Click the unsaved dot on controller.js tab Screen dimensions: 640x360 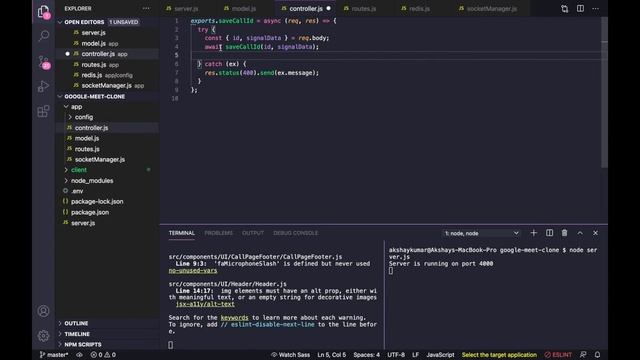tap(329, 8)
